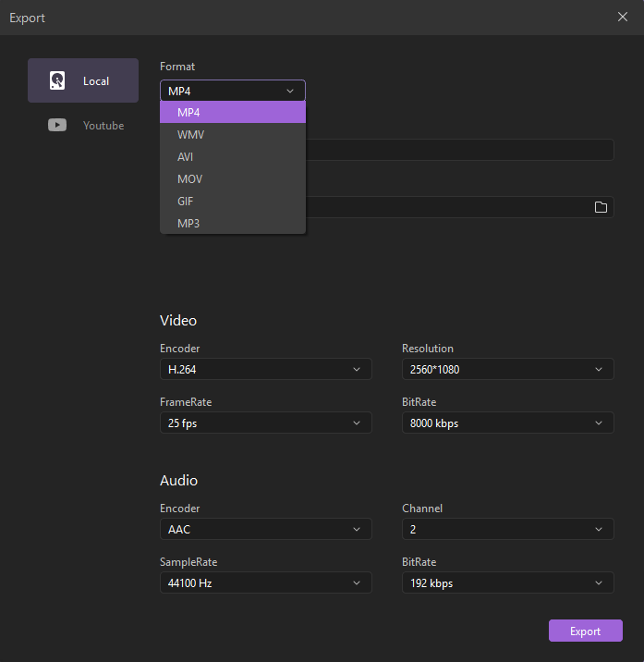Open the audio Encoder AAC dropdown
Viewport: 644px width, 662px height.
tap(265, 529)
